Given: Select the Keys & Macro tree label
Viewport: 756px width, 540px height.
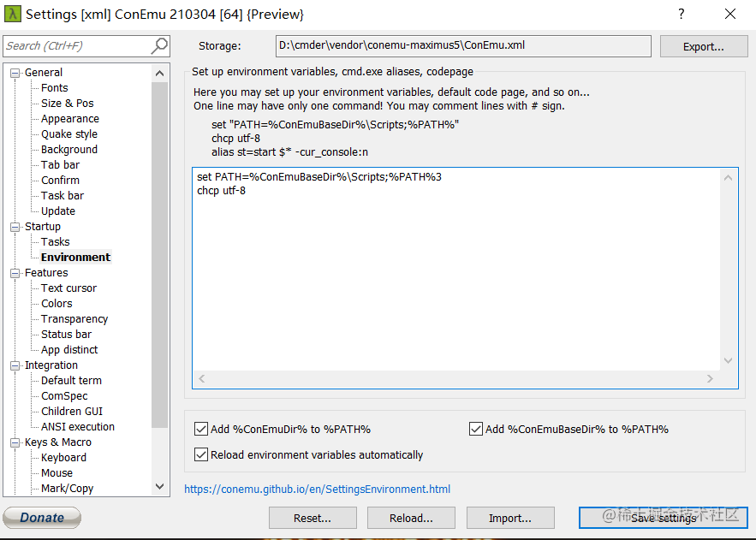Looking at the screenshot, I should tap(58, 442).
